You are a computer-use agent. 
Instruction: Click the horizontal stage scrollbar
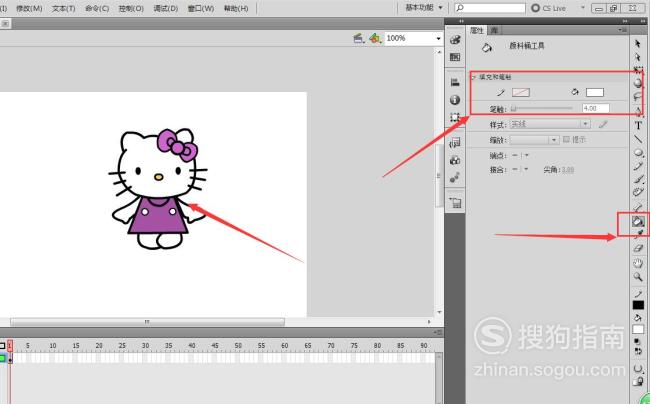pos(147,322)
